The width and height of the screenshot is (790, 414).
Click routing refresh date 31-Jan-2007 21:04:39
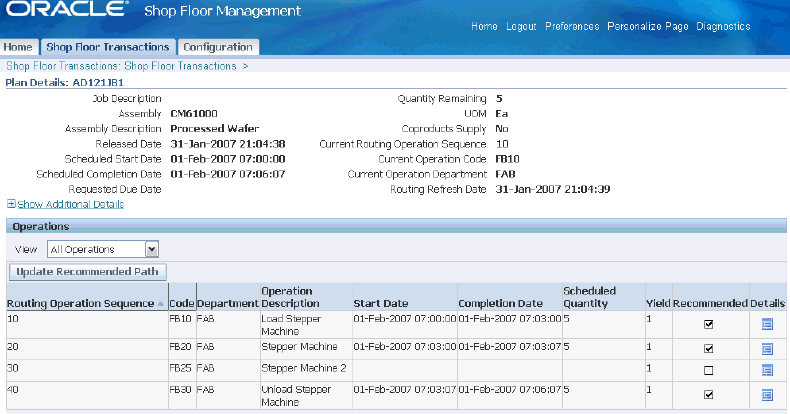click(x=553, y=189)
